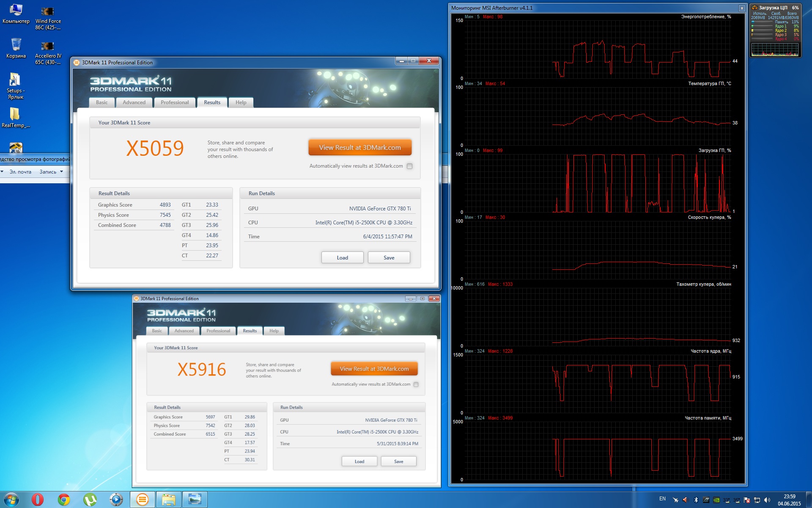
Task: Close the MSI Afterburner monitoring panel
Action: click(741, 8)
